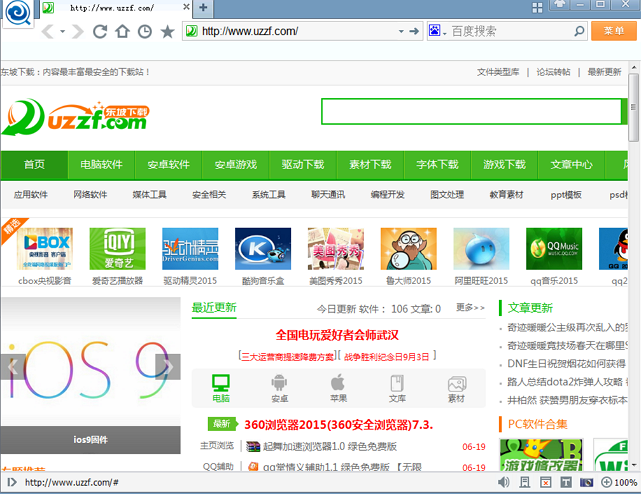Open 全国电玩爱好者会师武汉 headline
Screen dimensions: 641x494
pyautogui.click(x=337, y=335)
